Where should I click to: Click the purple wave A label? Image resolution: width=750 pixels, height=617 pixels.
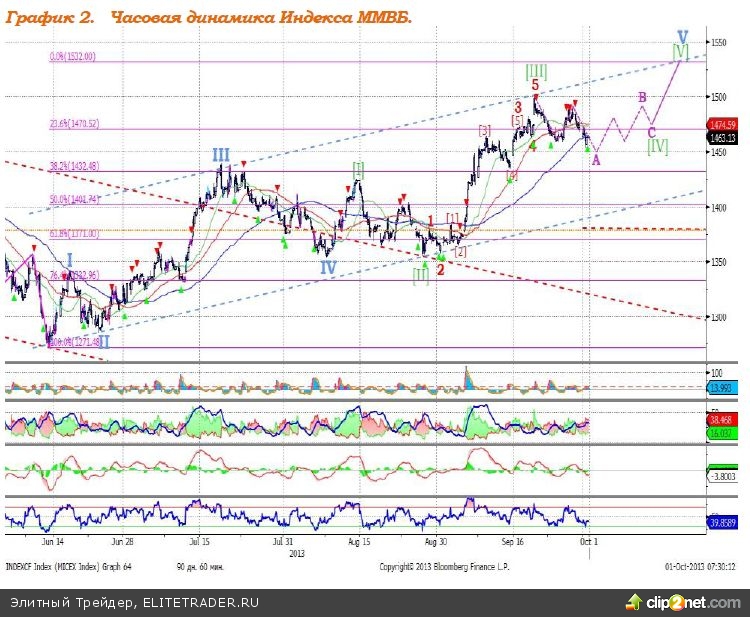click(597, 160)
